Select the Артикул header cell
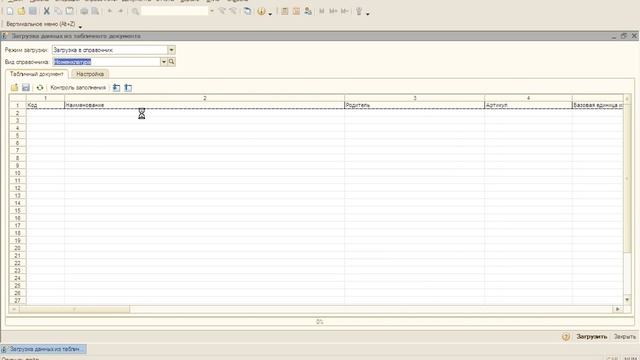Screen dimensions: 640x360 (x=529, y=105)
